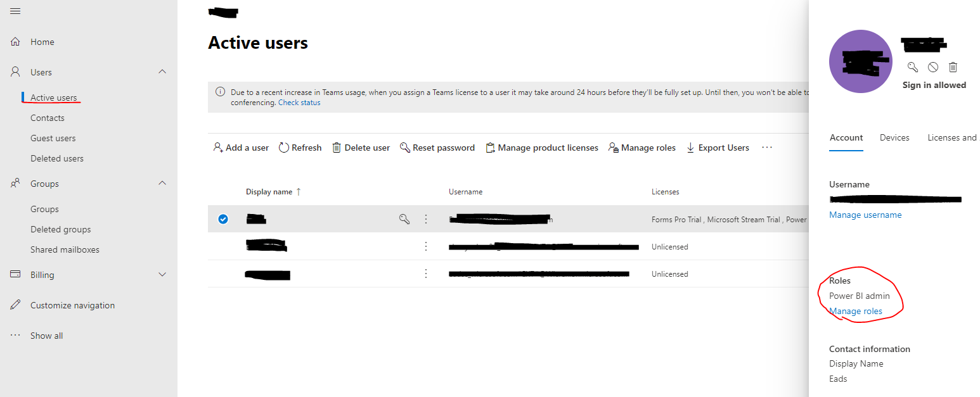
Task: Click the Power BI admin role text
Action: (860, 296)
